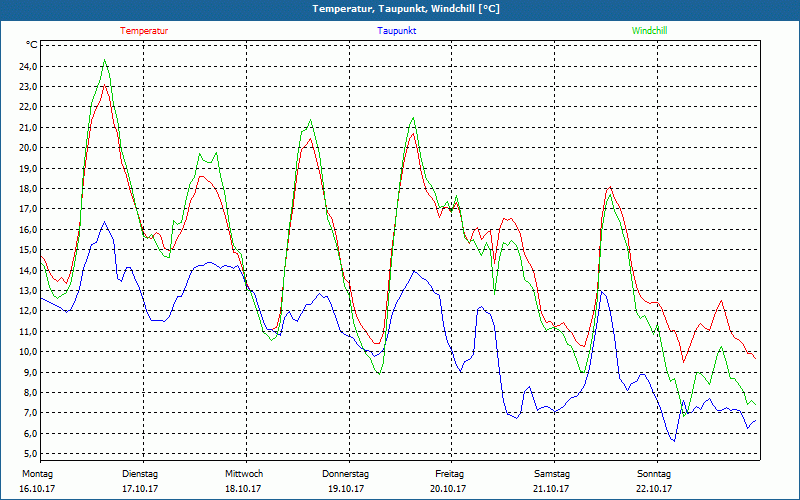Click the 6,0 y-axis value
The image size is (800, 500).
point(31,434)
